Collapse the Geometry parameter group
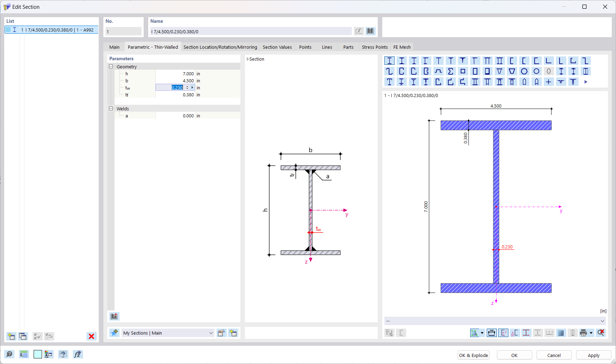The height and width of the screenshot is (364, 616). 111,67
